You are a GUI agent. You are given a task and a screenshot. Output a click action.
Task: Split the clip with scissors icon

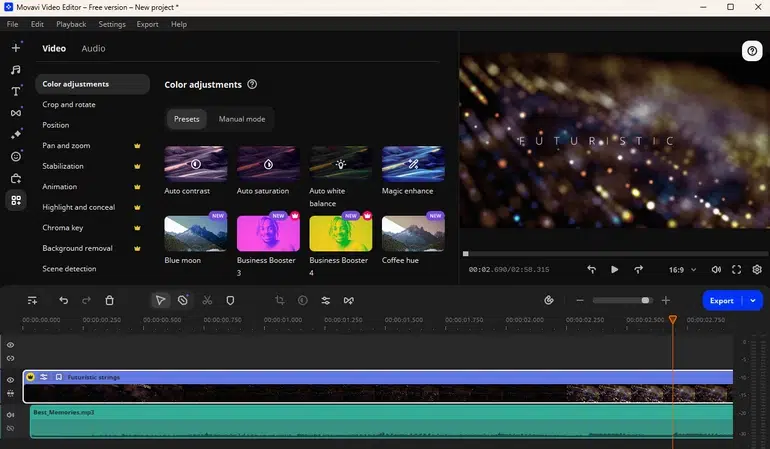tap(207, 300)
